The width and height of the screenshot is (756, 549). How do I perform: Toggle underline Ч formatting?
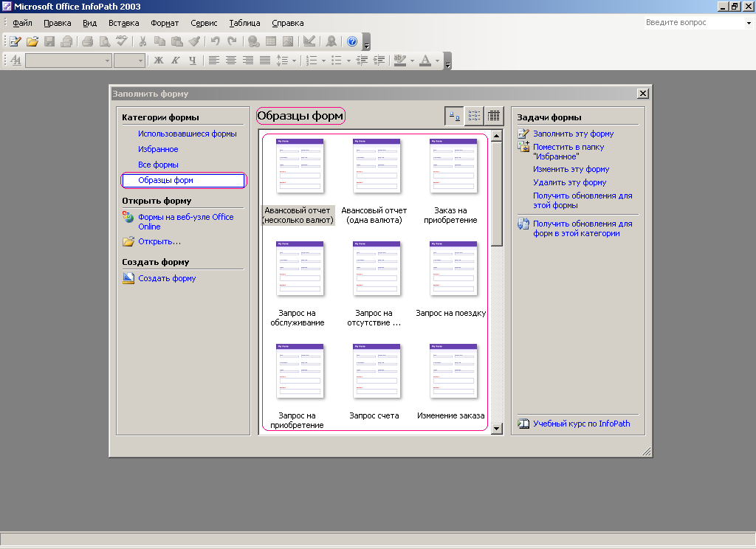pos(193,61)
